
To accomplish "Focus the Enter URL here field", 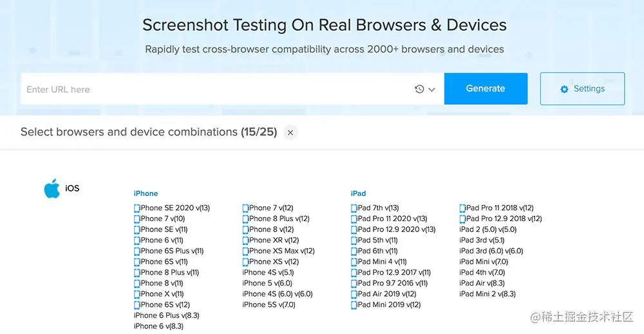I will coord(213,90).
